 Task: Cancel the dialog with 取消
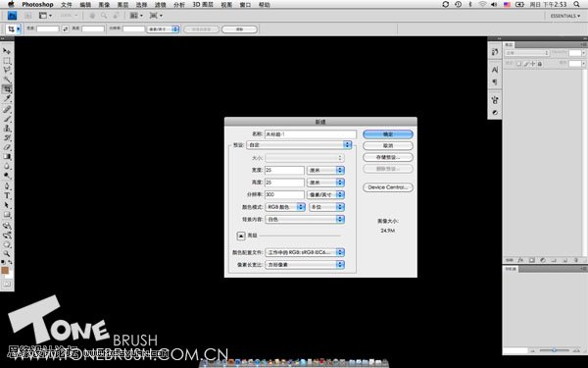[x=388, y=145]
